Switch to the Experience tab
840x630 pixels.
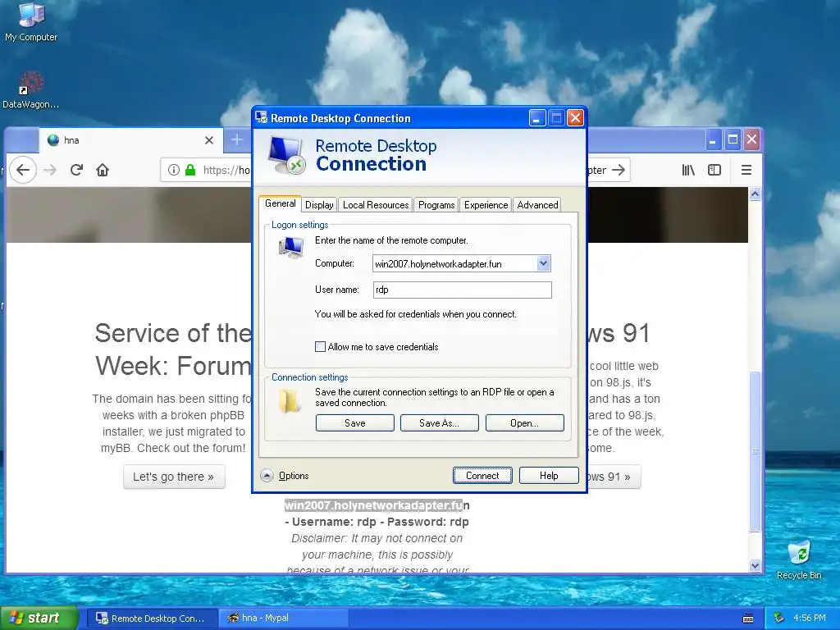click(486, 204)
